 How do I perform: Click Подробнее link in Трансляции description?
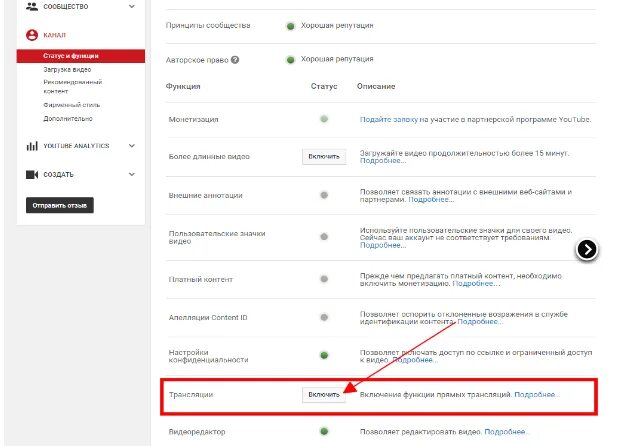click(x=537, y=394)
